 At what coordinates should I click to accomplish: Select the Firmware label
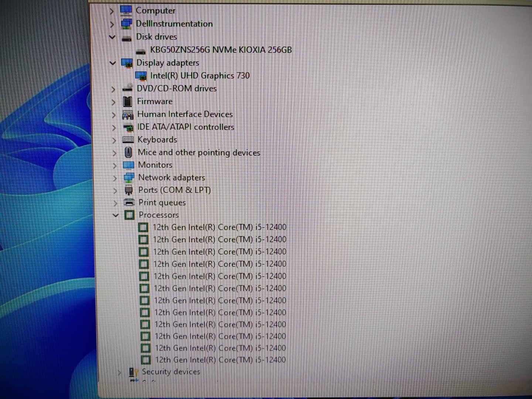pyautogui.click(x=155, y=101)
